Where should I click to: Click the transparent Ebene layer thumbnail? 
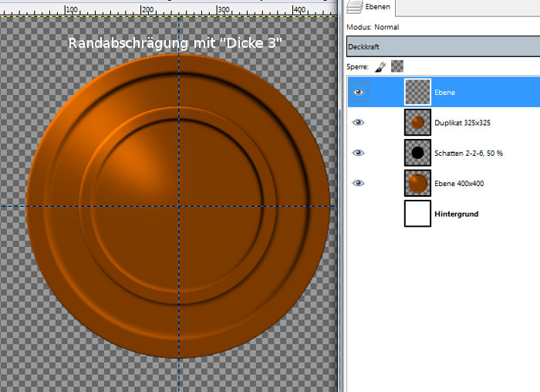[x=417, y=92]
